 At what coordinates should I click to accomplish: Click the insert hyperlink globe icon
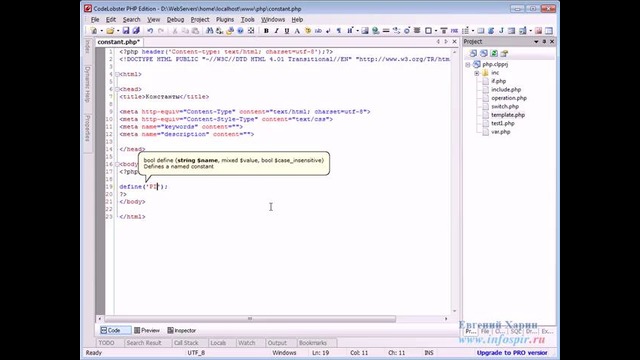(x=376, y=31)
